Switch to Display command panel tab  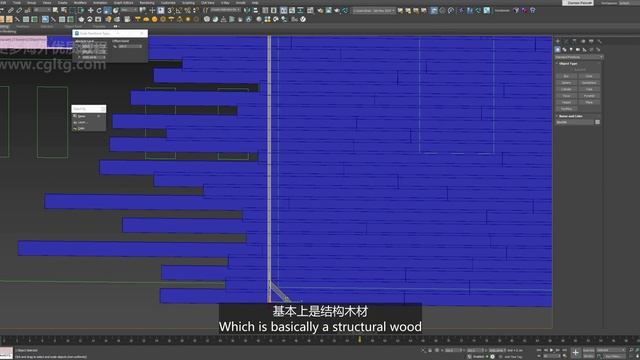(x=591, y=41)
